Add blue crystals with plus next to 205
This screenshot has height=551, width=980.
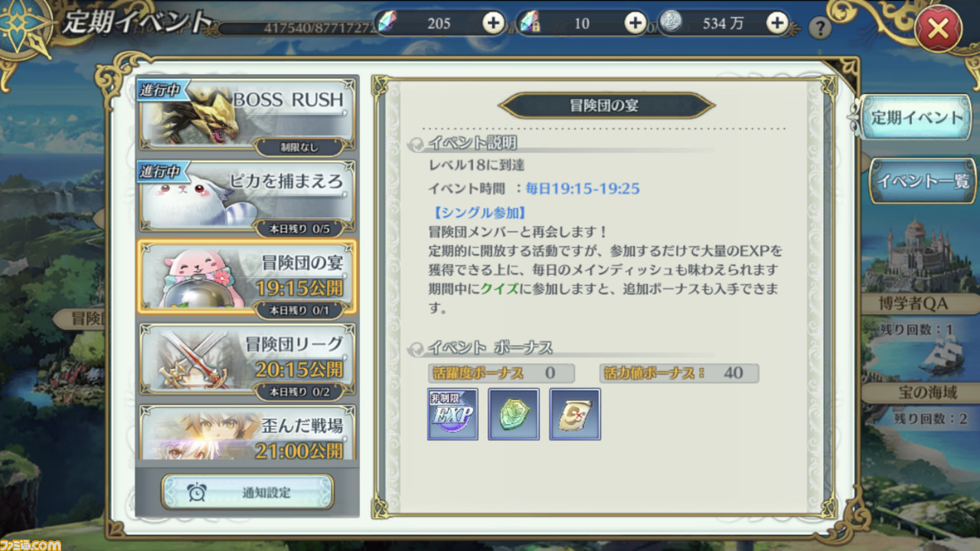[494, 23]
